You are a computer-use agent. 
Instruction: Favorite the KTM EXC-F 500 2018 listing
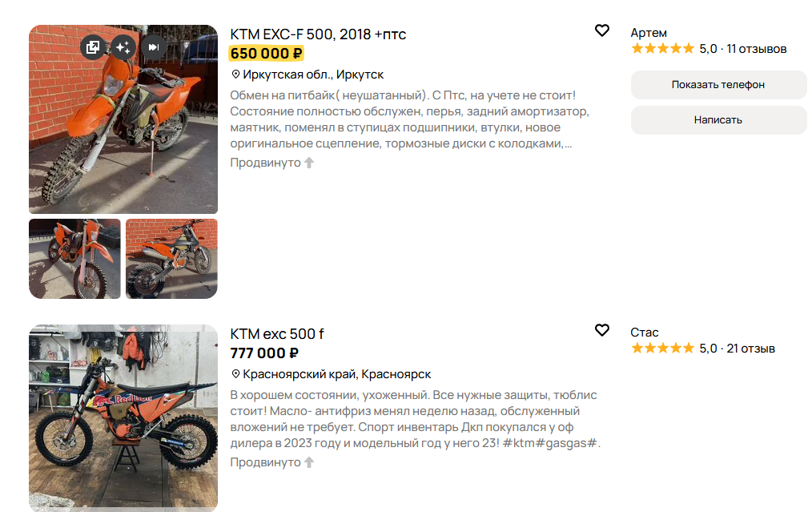pos(601,30)
